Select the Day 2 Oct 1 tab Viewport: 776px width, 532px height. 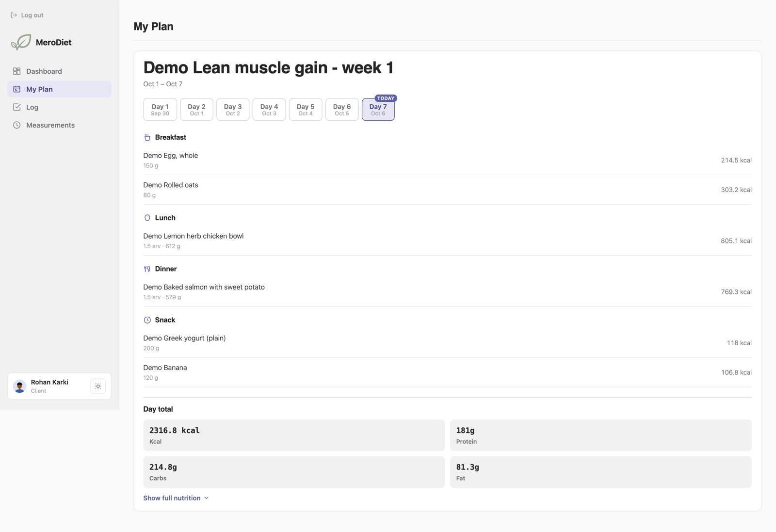pyautogui.click(x=196, y=110)
